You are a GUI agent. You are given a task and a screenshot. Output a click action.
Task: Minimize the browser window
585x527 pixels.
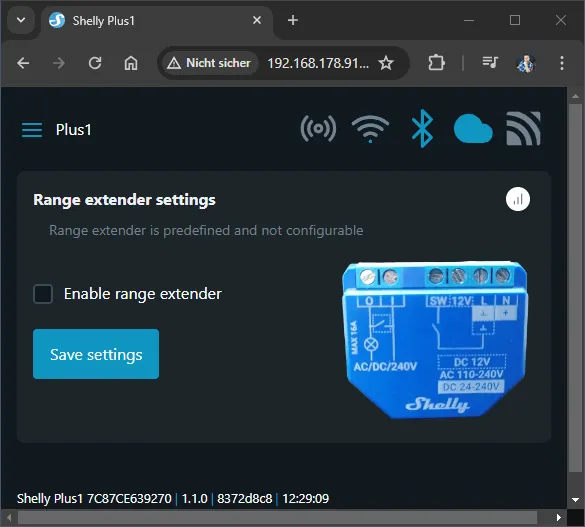pos(469,20)
